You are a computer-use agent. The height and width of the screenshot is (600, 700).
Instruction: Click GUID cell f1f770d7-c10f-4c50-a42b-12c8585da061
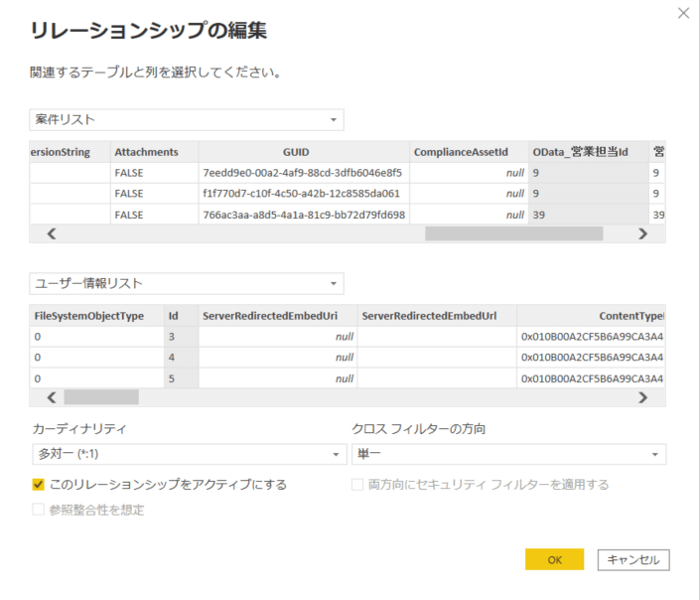pyautogui.click(x=304, y=194)
